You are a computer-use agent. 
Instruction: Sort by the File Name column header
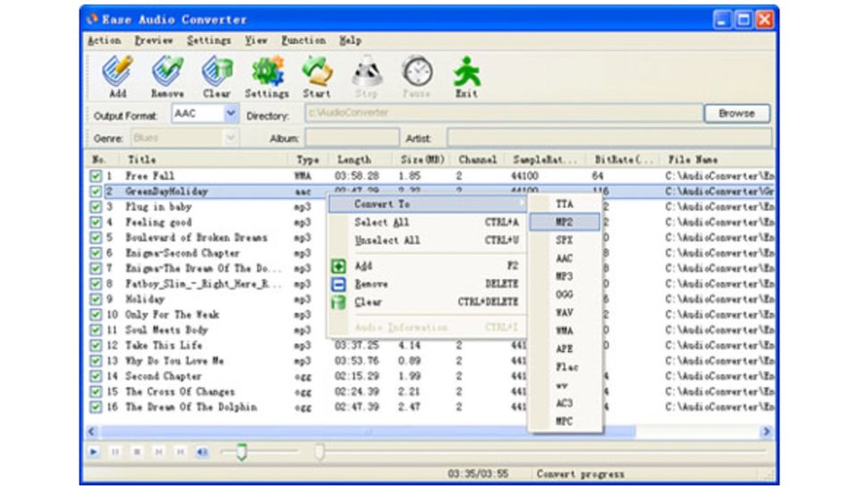coord(718,159)
